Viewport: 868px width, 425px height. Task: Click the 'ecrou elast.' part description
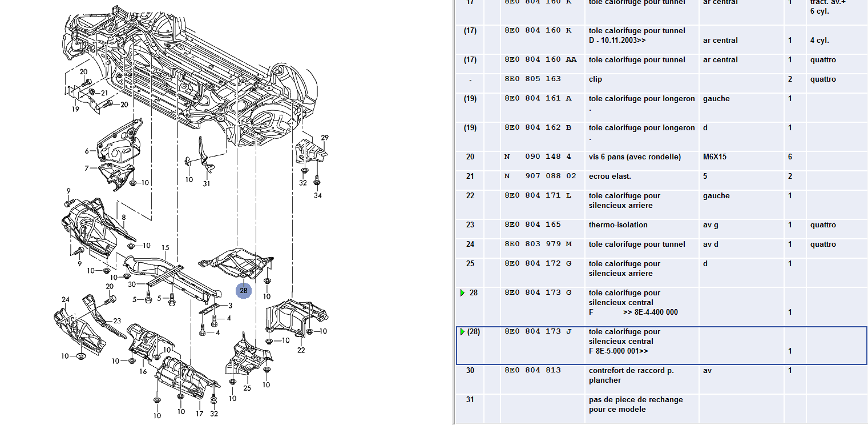pyautogui.click(x=610, y=177)
